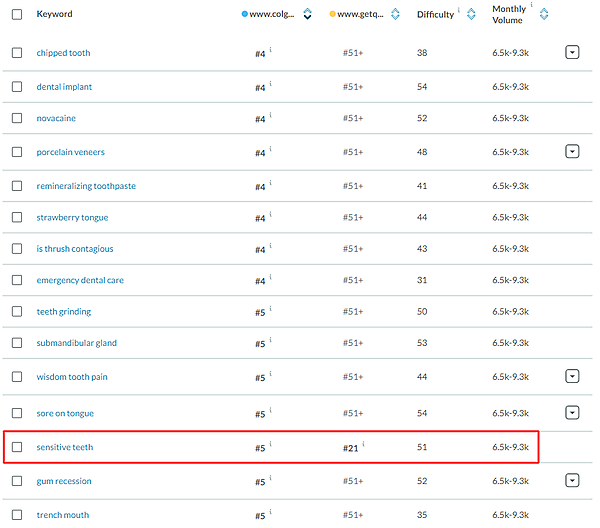
Task: Expand the porcelain veneers row dropdown
Action: click(x=572, y=152)
